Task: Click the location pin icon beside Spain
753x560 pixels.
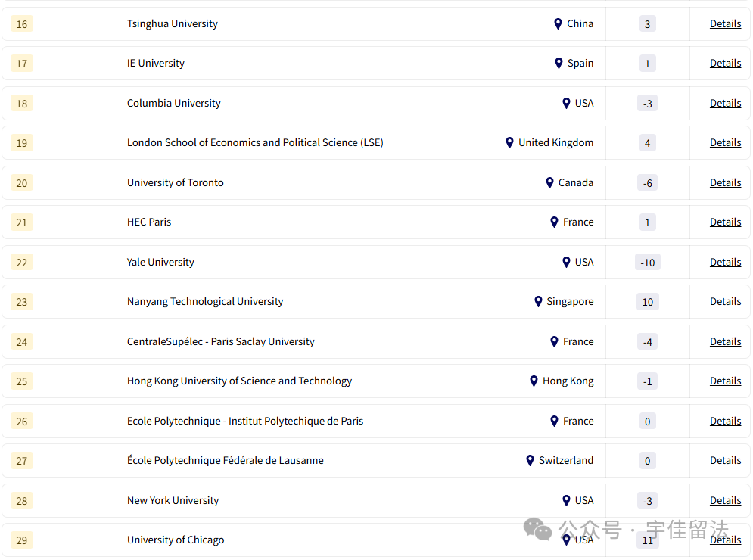Action: 559,63
